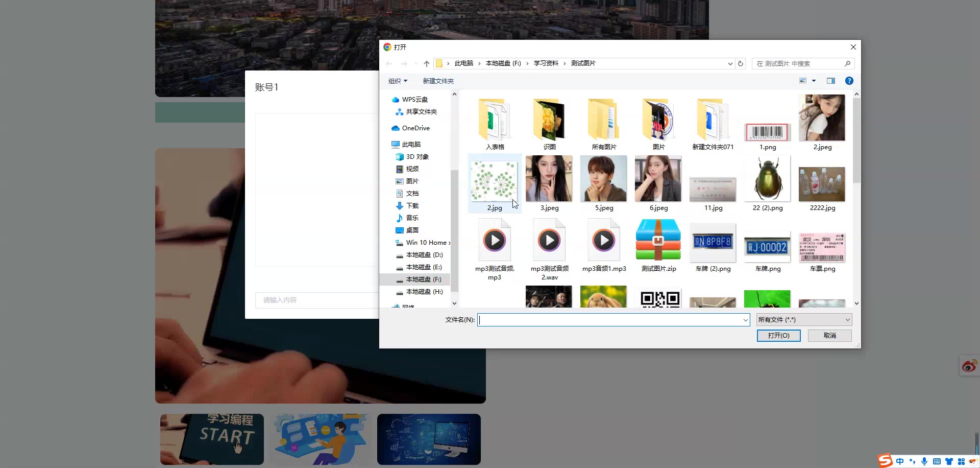Click the refresh icon beside address bar
This screenshot has width=980, height=468.
pyautogui.click(x=741, y=64)
